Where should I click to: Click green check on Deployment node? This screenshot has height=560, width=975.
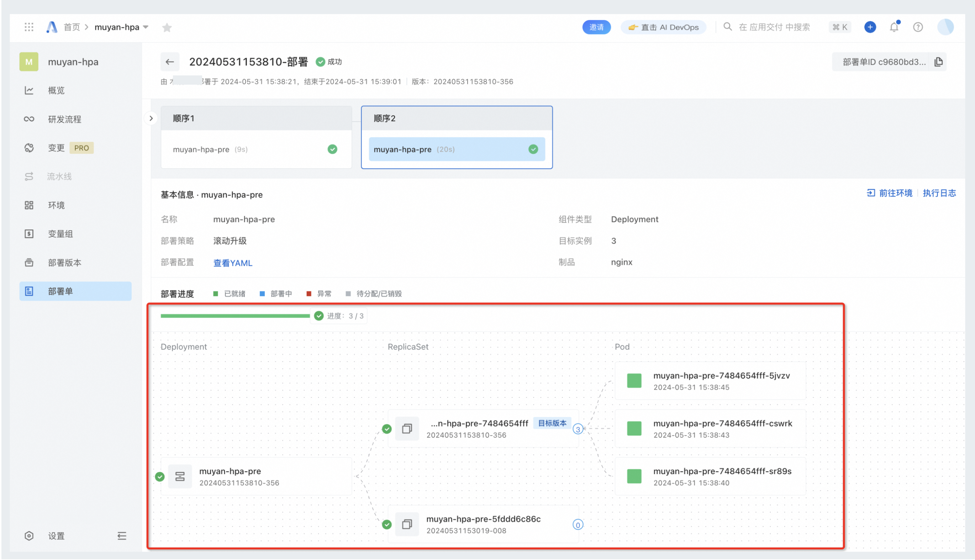coord(160,477)
